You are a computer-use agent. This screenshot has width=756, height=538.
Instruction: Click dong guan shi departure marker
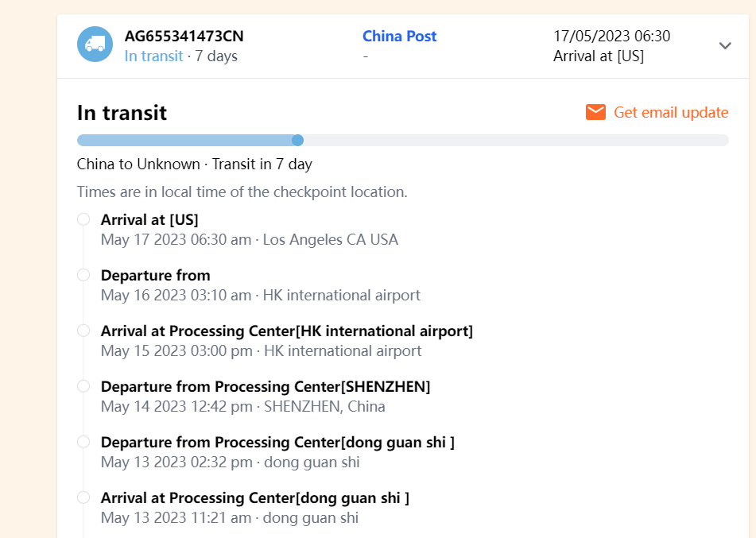point(83,442)
